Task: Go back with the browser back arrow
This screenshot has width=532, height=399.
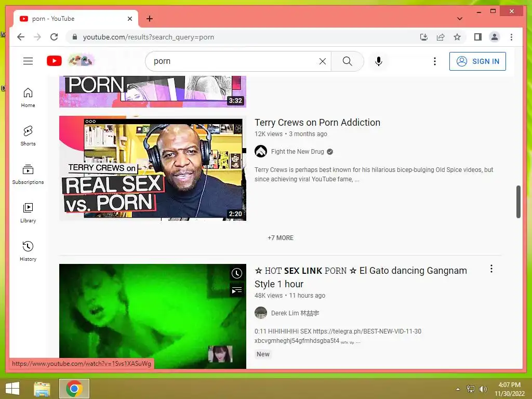Action: click(x=21, y=37)
